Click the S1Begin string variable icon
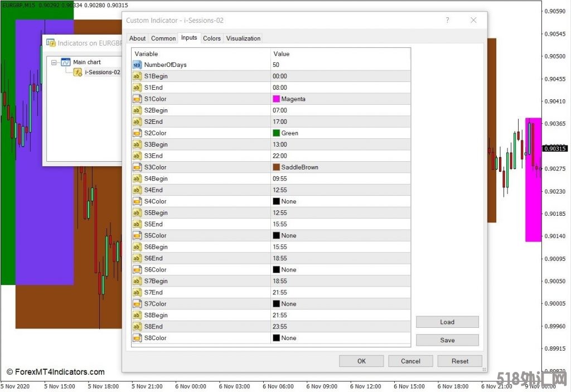The image size is (571, 392). (137, 76)
